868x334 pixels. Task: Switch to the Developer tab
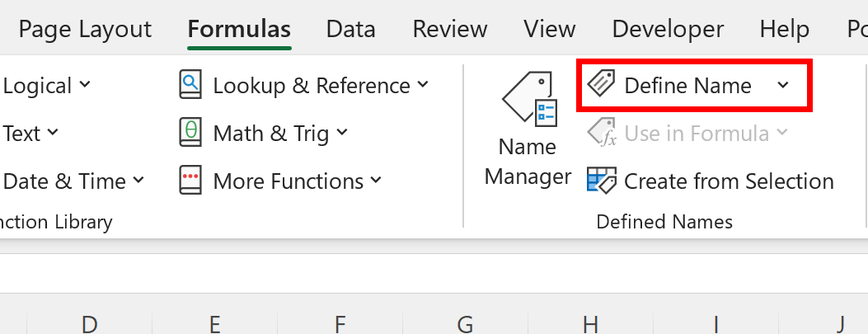pos(668,29)
